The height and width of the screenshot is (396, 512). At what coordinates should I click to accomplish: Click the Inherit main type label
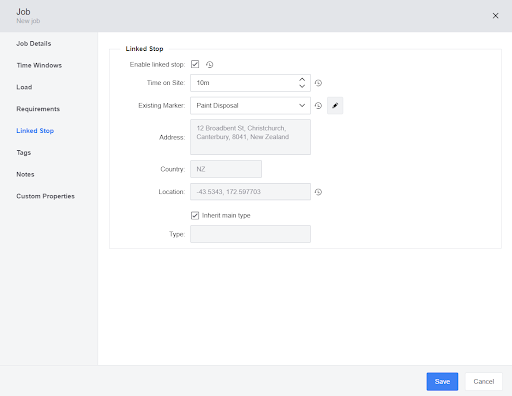click(226, 216)
